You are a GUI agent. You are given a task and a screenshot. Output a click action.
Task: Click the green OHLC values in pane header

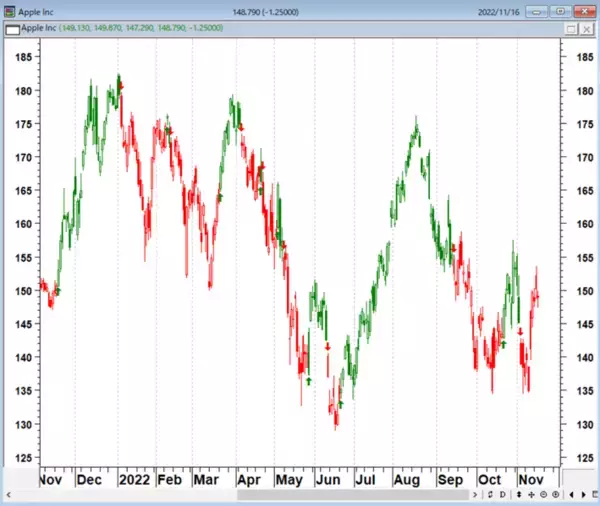141,28
